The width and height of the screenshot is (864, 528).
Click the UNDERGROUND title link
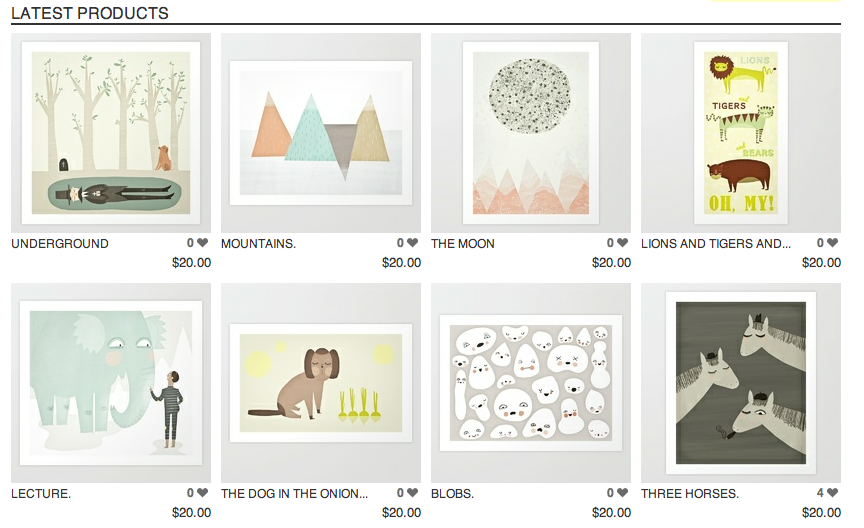click(x=60, y=244)
